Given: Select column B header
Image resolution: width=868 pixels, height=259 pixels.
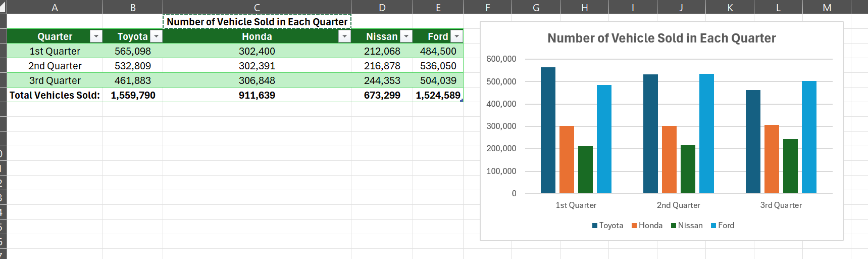Looking at the screenshot, I should pyautogui.click(x=133, y=7).
